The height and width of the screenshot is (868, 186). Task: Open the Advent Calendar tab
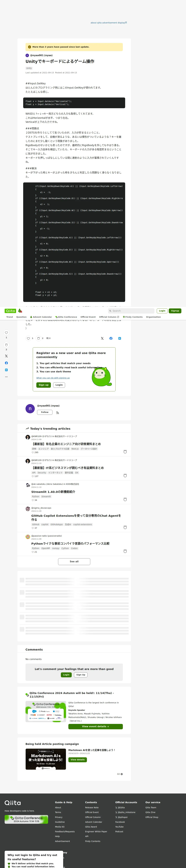(x=41, y=317)
